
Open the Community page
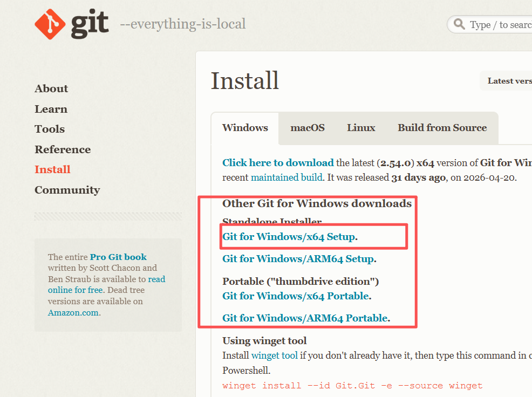67,190
